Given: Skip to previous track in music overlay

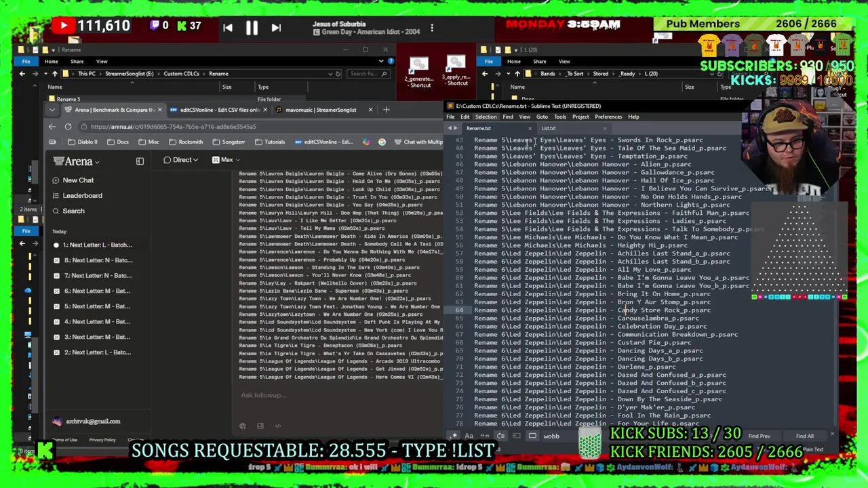Looking at the screenshot, I should [228, 28].
